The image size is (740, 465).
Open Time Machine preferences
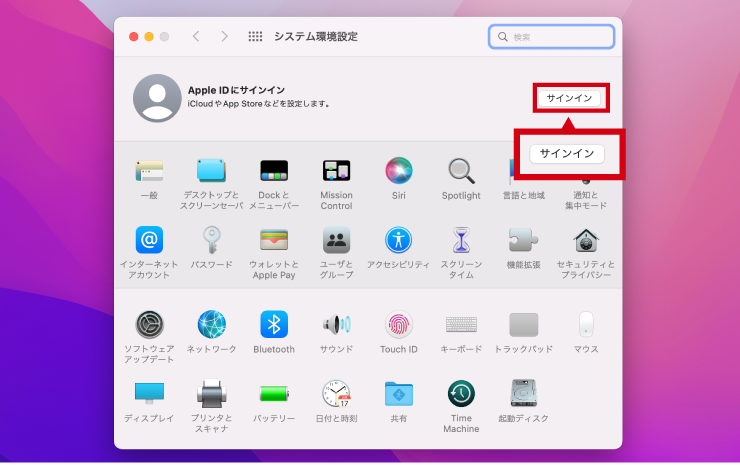tap(461, 394)
